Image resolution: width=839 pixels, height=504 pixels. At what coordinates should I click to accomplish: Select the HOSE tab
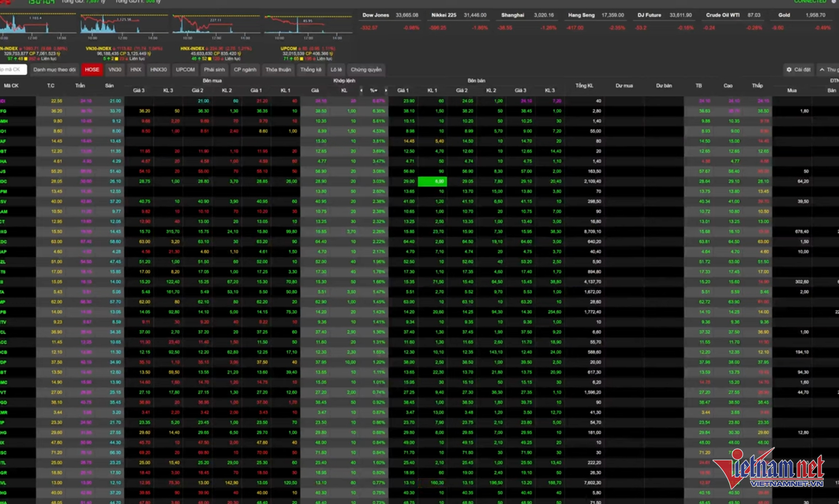point(92,70)
